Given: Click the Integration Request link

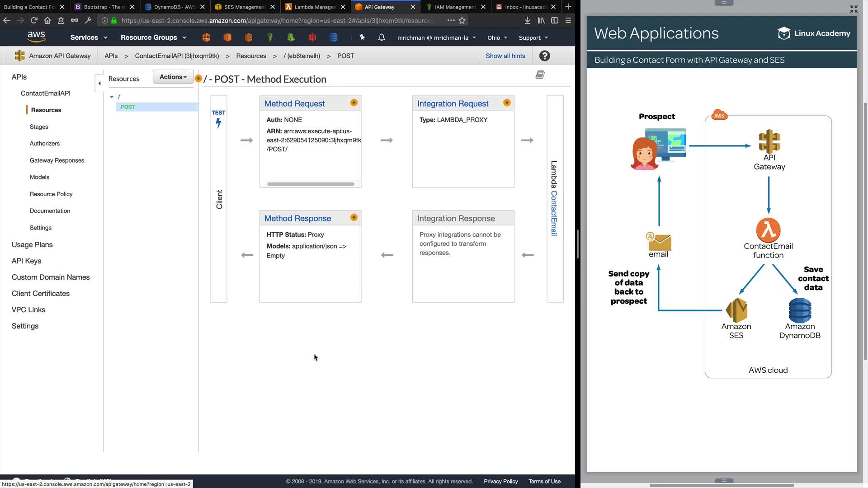Looking at the screenshot, I should pos(453,103).
